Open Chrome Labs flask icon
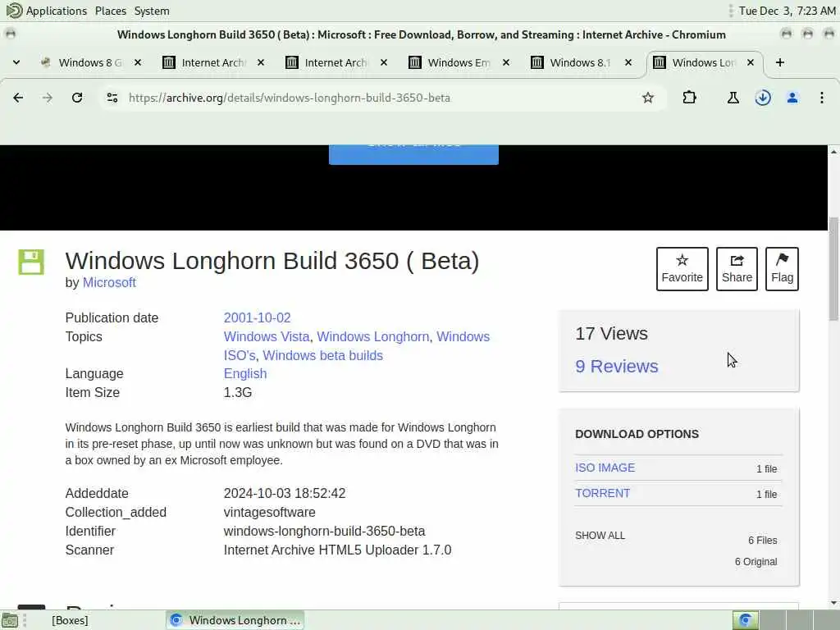This screenshot has height=630, width=840. 733,98
